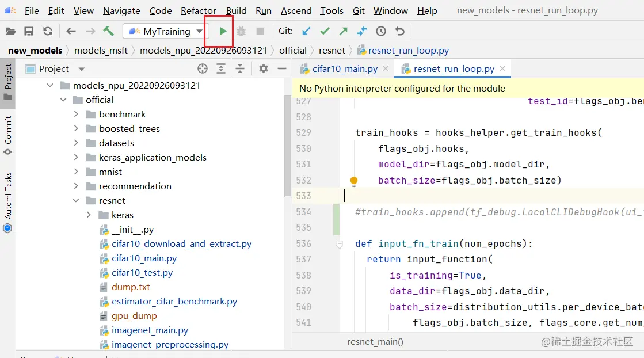Click Collapse All icon in Project panel
644x358 pixels.
(x=240, y=68)
